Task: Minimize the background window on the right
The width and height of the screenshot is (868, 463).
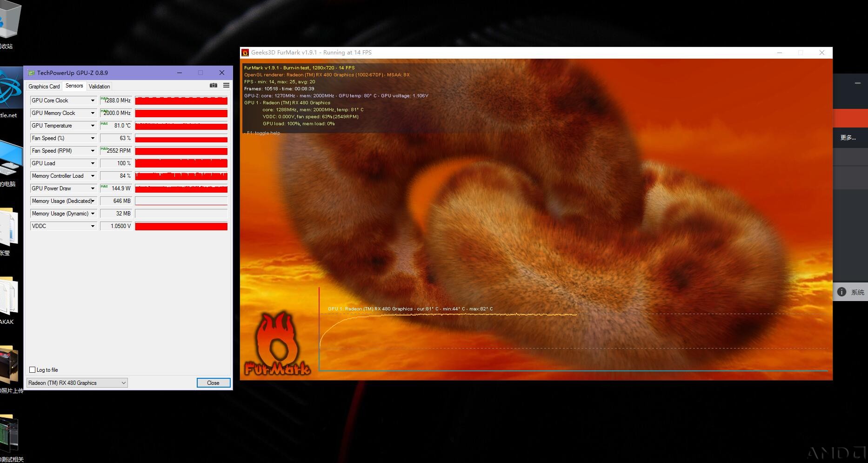Action: (857, 83)
